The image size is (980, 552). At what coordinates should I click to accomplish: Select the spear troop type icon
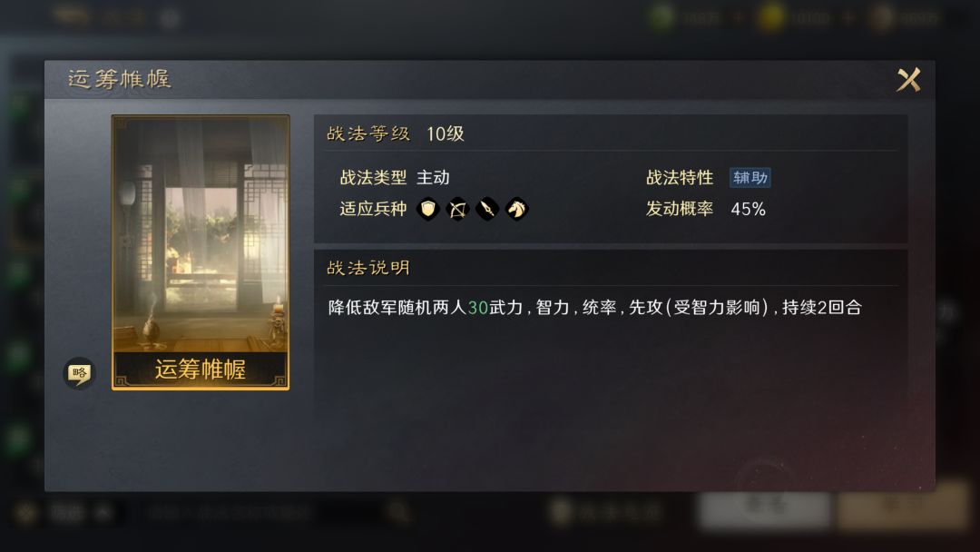point(487,209)
